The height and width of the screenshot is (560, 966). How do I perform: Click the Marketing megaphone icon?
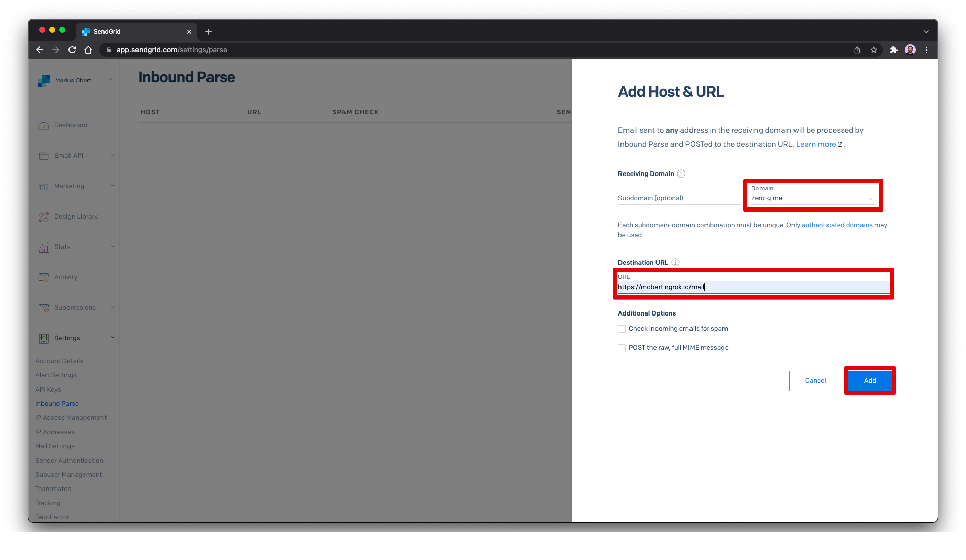[x=44, y=186]
